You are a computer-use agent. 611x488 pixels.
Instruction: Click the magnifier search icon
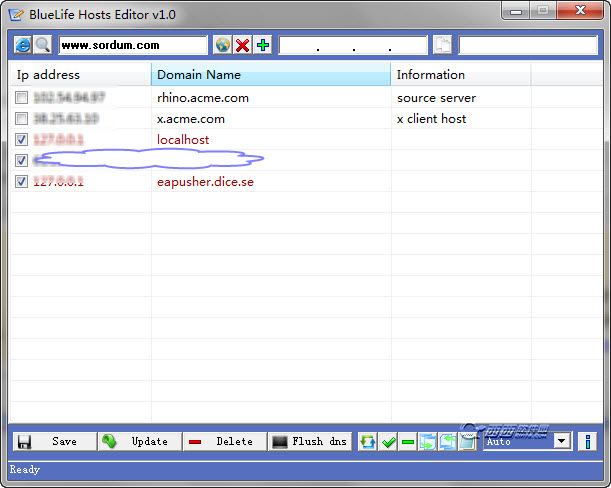(x=42, y=45)
